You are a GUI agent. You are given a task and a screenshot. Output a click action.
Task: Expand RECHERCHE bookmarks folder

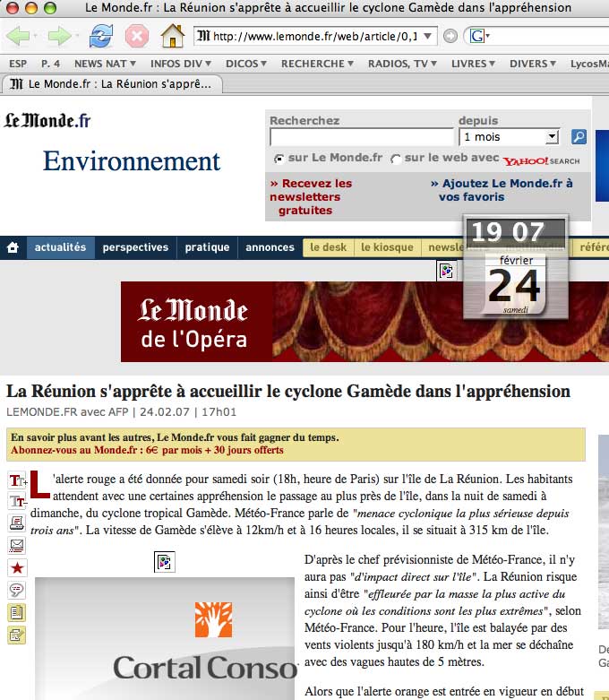317,64
